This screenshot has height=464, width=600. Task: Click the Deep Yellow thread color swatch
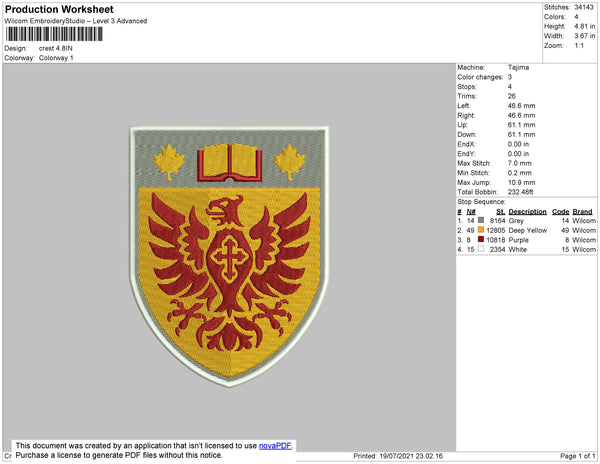pos(481,230)
